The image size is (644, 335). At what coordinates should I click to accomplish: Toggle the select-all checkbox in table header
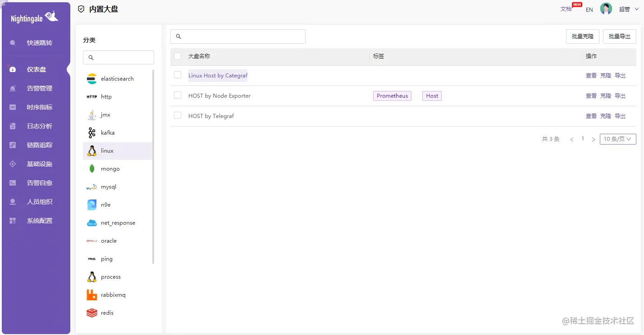(178, 56)
